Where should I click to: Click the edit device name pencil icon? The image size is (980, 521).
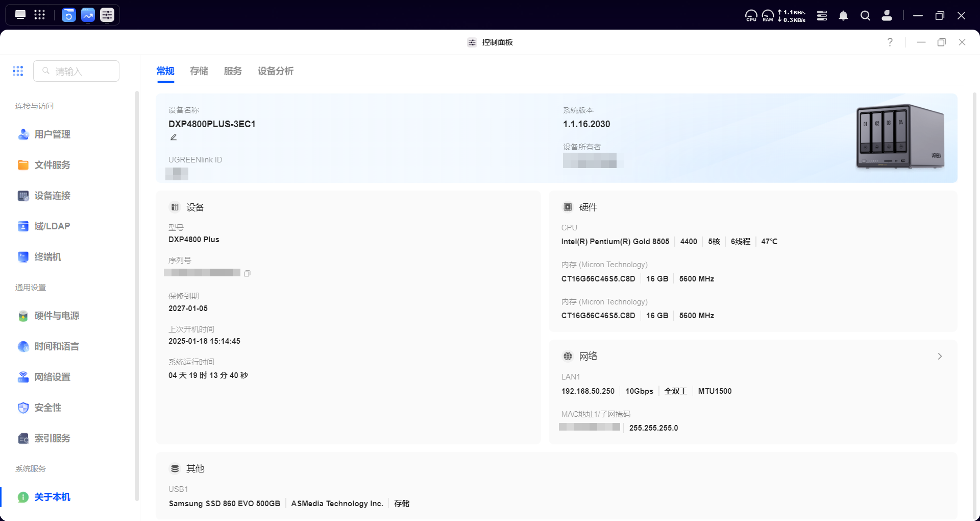[174, 137]
